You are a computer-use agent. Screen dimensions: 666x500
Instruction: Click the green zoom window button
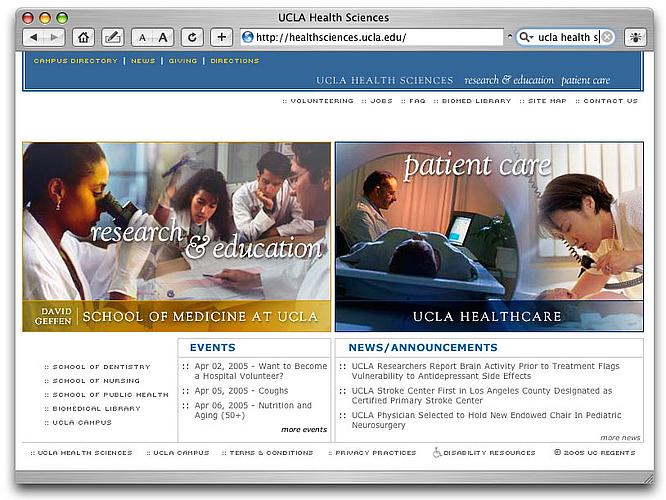click(62, 18)
